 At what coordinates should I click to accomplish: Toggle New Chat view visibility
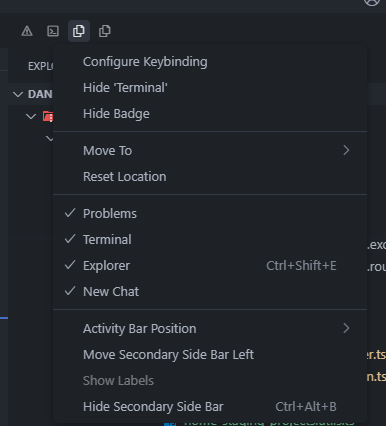point(210,292)
